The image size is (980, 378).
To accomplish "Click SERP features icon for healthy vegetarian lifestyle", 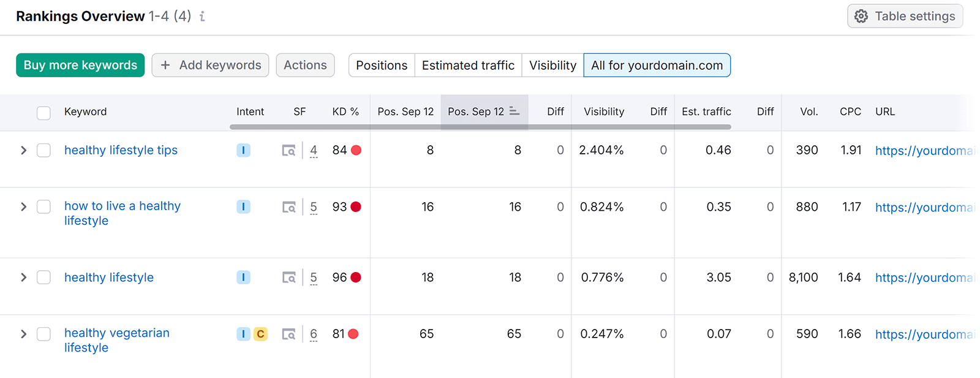I will 288,335.
